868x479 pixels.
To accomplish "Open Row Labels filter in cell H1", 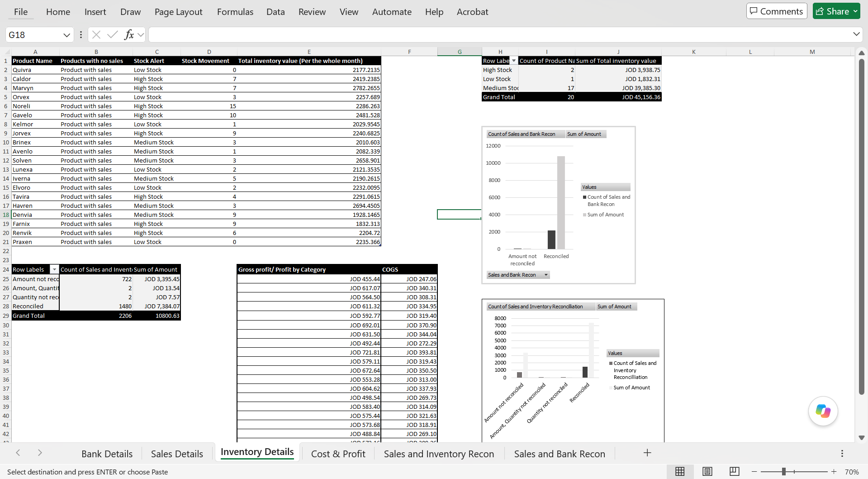I will point(513,61).
